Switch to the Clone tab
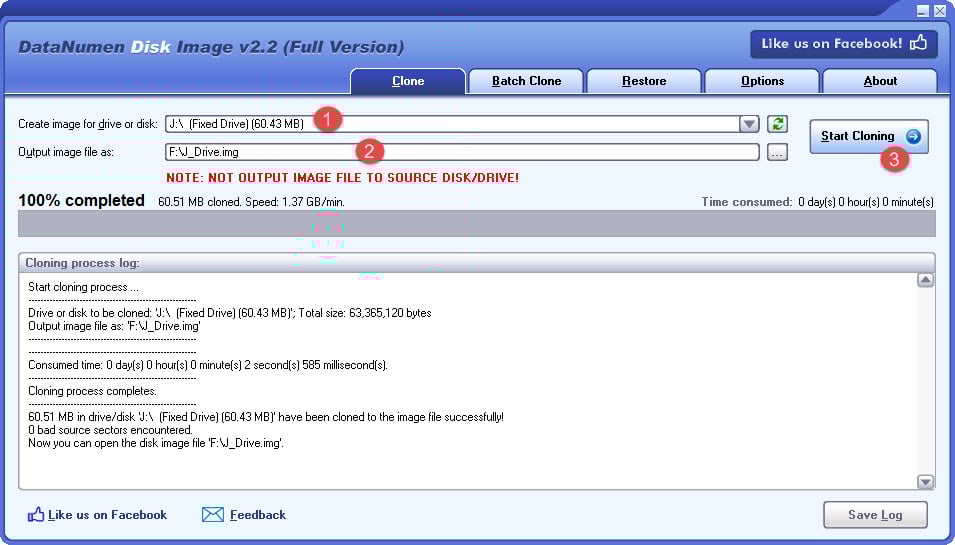955x545 pixels. [408, 81]
